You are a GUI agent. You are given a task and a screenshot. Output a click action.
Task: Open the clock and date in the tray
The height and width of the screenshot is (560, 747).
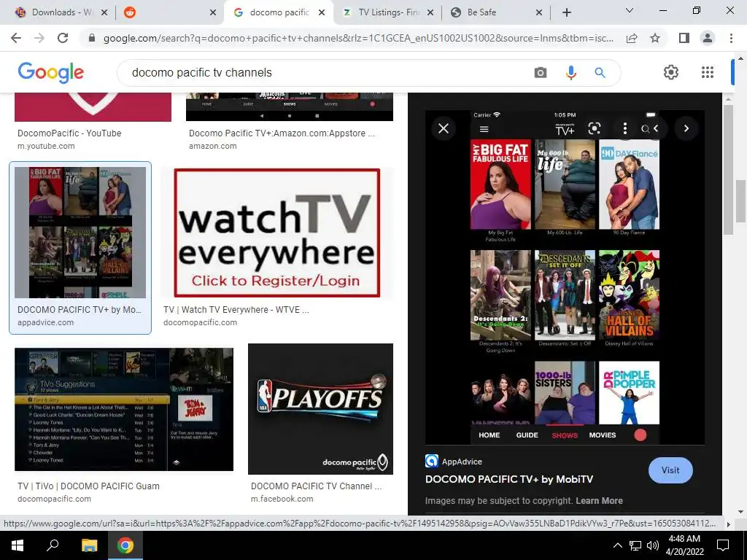coord(684,545)
